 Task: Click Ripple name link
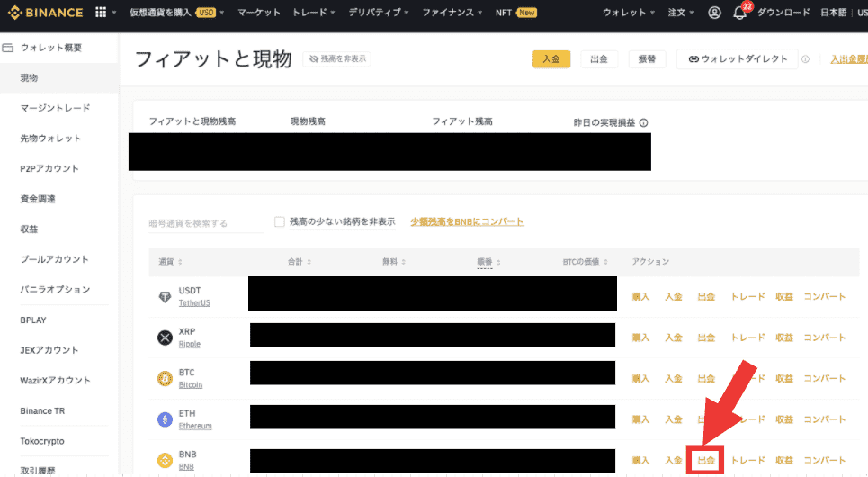coord(189,344)
